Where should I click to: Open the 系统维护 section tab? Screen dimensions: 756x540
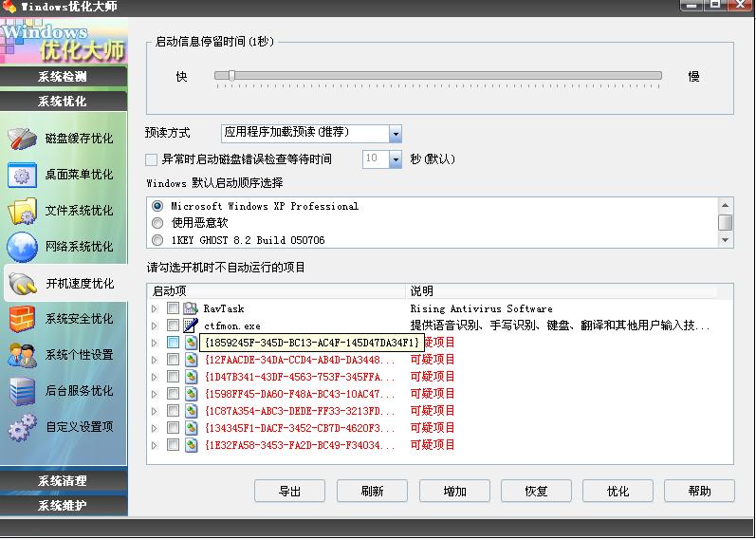(64, 505)
